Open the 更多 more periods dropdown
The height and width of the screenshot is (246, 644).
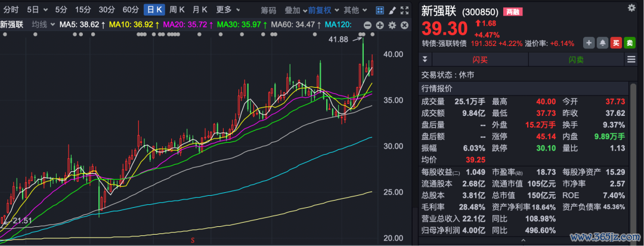(227, 10)
